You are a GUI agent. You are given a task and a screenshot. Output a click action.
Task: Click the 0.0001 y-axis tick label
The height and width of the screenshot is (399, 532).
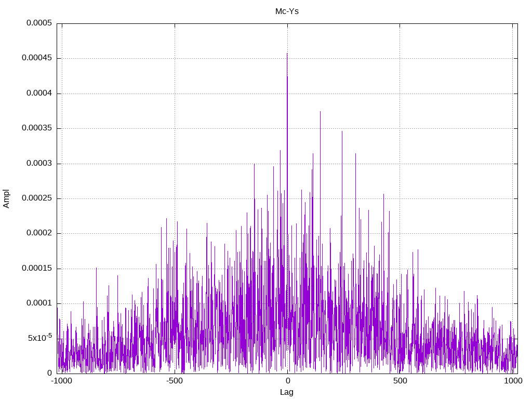point(39,303)
